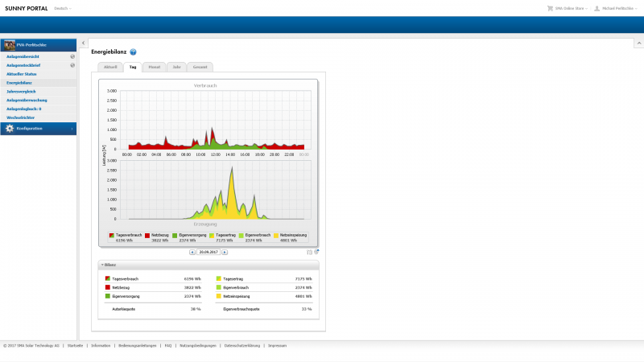
Task: Open Aktueller Status page
Action: tap(22, 74)
